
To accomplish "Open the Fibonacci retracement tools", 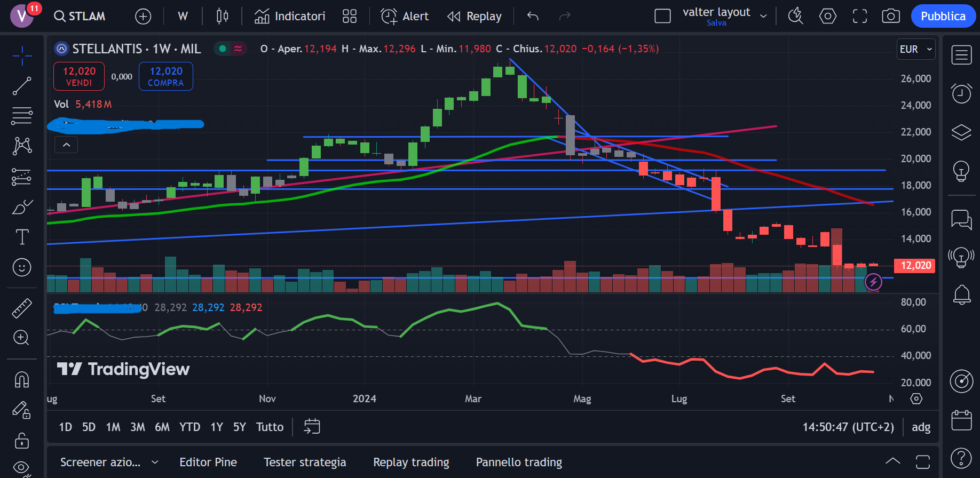I will pyautogui.click(x=22, y=116).
